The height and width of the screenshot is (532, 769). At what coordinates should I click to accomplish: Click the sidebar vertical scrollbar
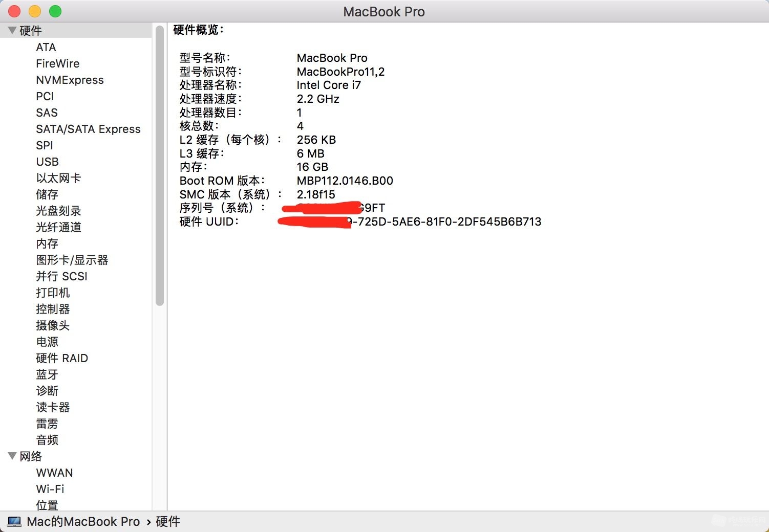pos(160,166)
